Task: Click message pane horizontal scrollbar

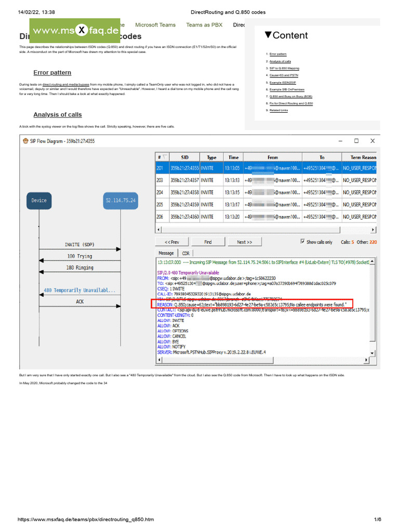Action: coord(218,360)
